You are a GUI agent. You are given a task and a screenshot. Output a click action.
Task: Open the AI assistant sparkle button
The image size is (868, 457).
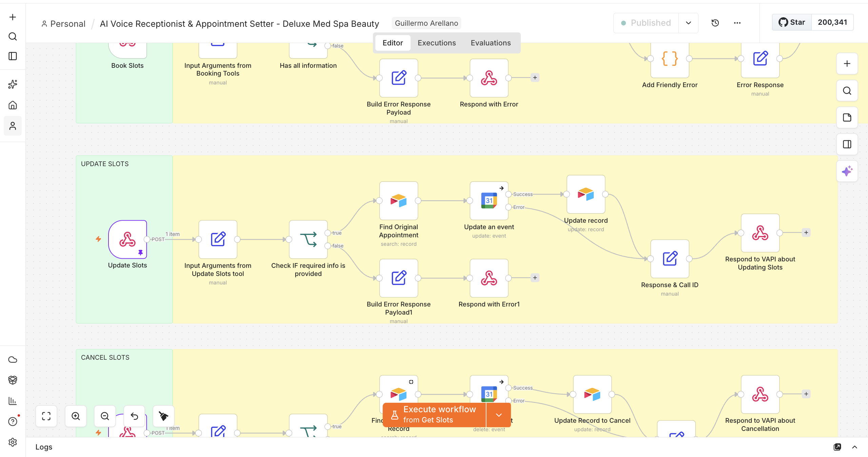[847, 171]
